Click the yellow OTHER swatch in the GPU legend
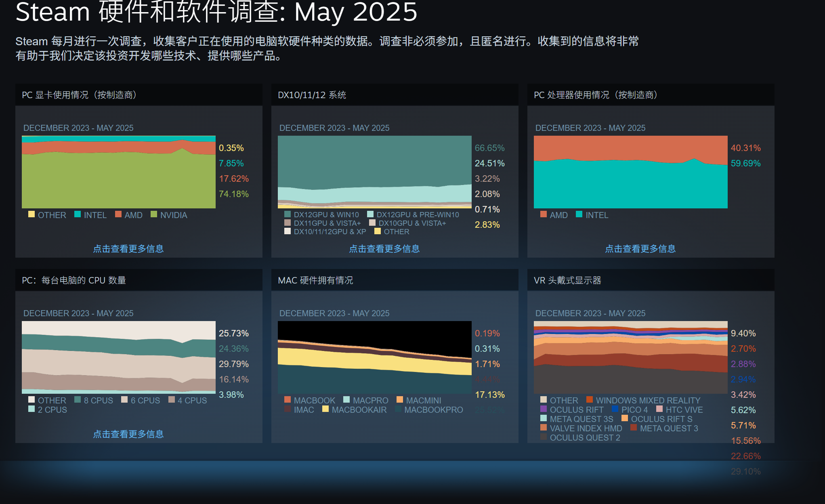 (31, 214)
